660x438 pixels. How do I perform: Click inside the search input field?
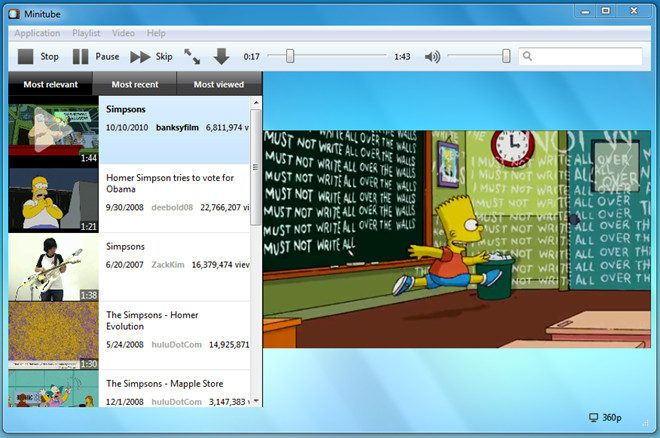(580, 56)
